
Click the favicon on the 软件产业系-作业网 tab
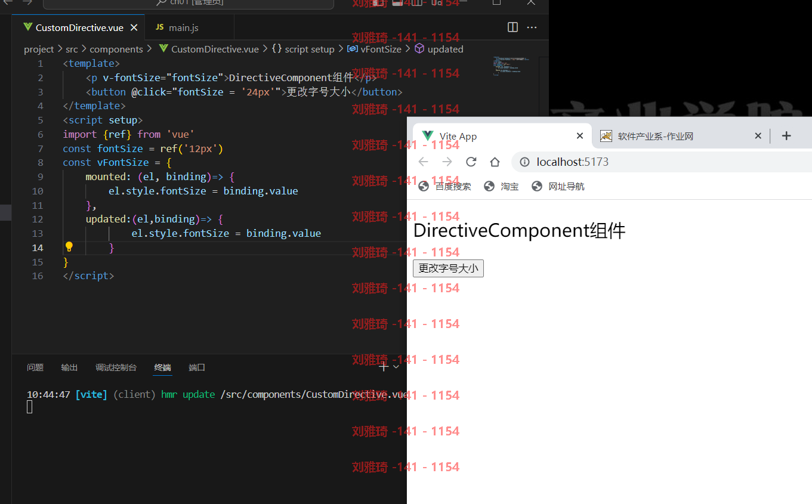point(606,136)
